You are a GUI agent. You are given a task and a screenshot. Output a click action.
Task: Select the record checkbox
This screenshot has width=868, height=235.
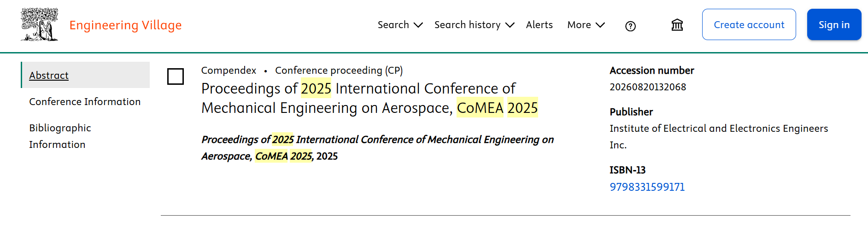point(176,76)
